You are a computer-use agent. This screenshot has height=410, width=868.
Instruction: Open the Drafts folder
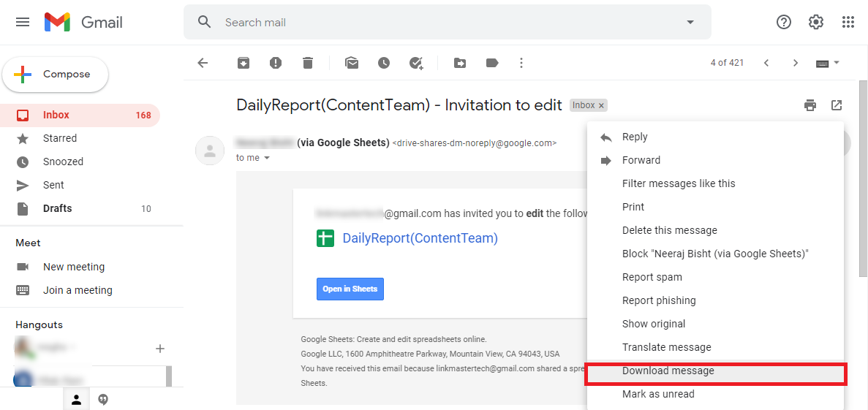[80, 208]
